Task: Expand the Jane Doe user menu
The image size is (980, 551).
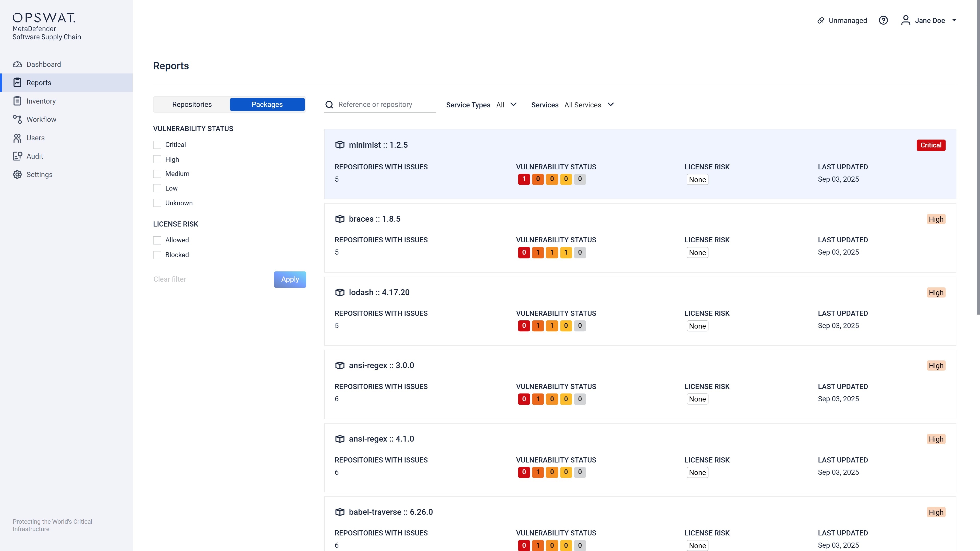Action: (954, 20)
